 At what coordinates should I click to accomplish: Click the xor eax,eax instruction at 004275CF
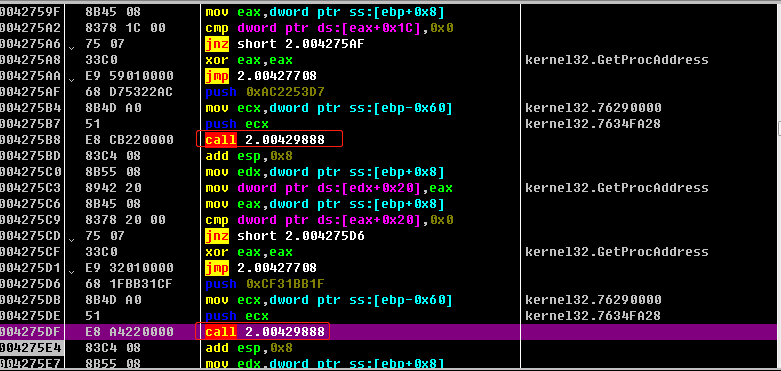point(249,251)
